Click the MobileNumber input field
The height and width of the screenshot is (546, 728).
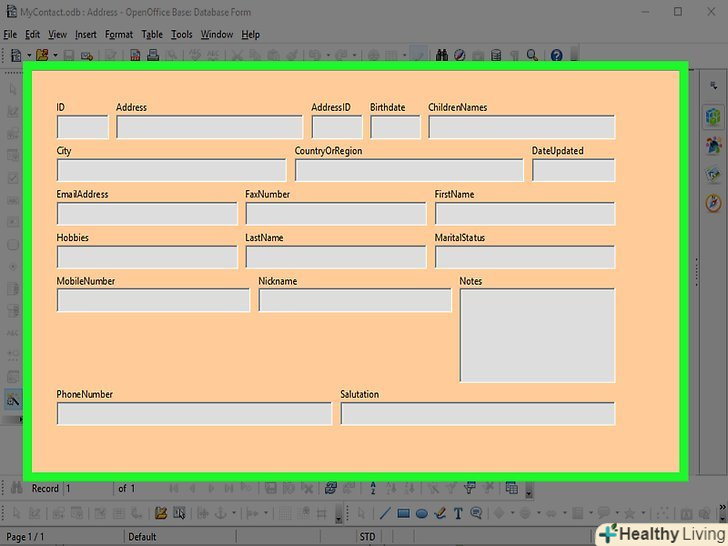pos(153,300)
